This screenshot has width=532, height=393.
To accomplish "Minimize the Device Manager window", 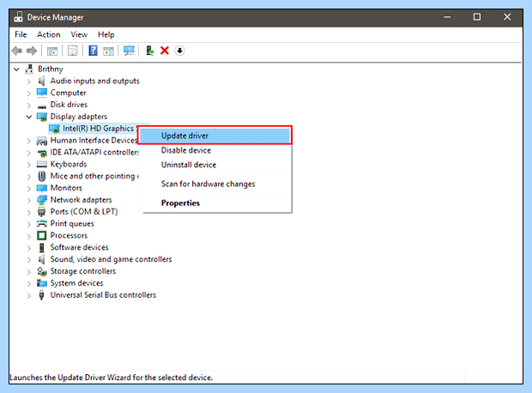I will [x=447, y=17].
